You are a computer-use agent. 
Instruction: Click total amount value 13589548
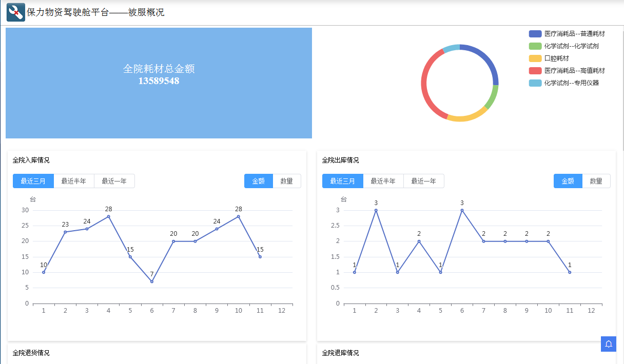click(159, 81)
